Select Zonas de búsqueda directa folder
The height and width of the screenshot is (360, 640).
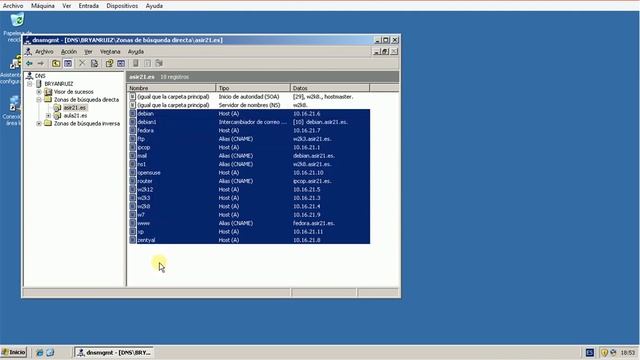[86, 100]
